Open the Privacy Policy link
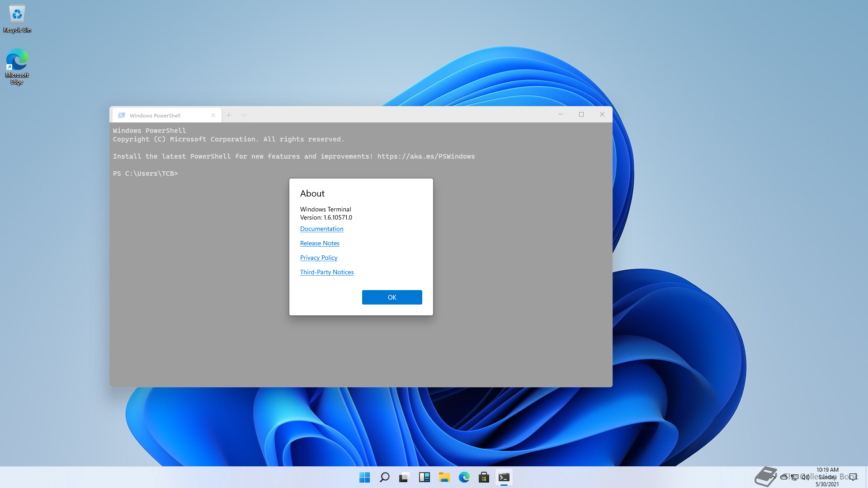This screenshot has width=868, height=488. (x=319, y=258)
